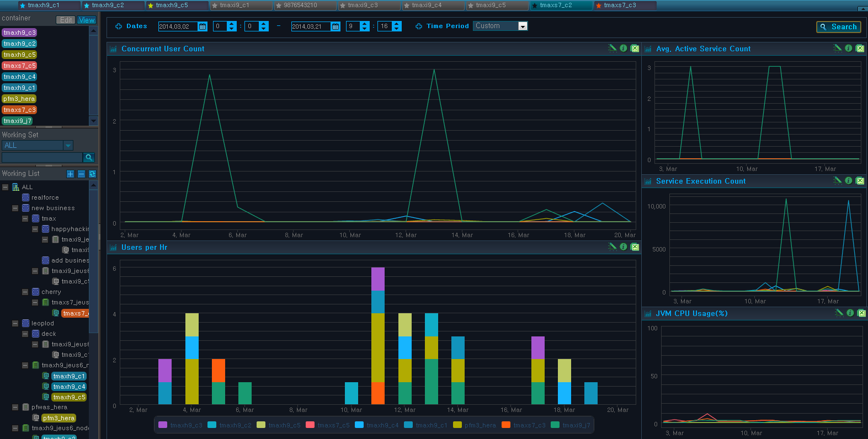
Task: Select the tmaxh9_c3 container tag
Action: [x=19, y=33]
